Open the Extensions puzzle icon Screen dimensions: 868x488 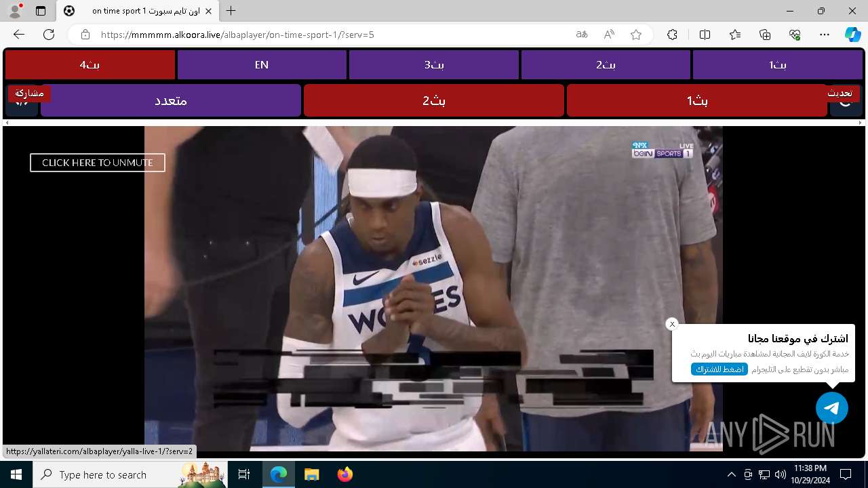672,35
